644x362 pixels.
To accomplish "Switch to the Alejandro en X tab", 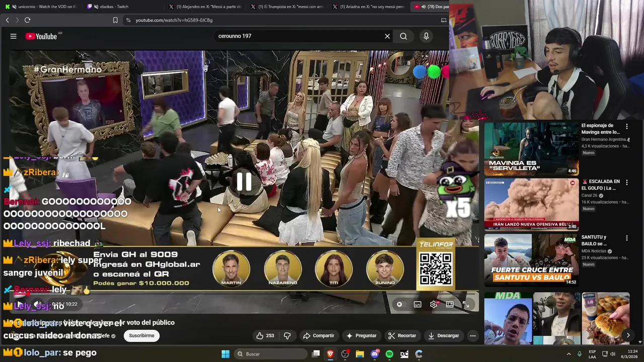I will pos(205,7).
